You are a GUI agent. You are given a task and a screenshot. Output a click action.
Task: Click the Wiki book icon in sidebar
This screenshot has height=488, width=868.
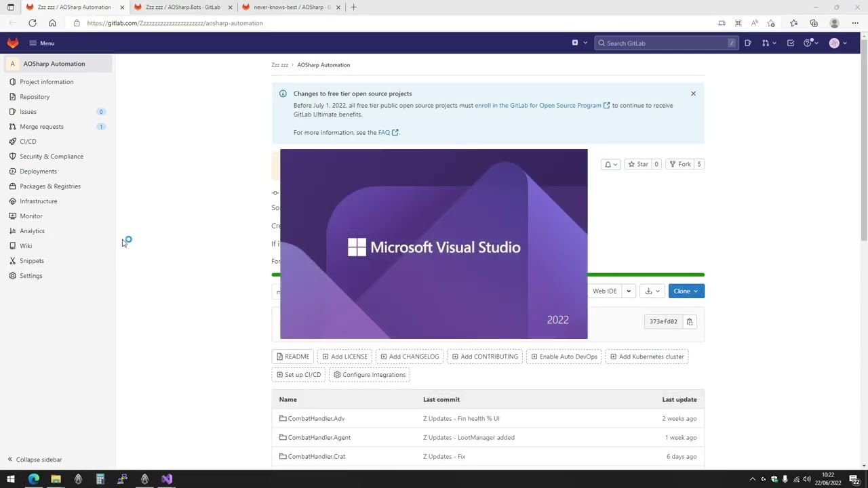click(x=13, y=246)
